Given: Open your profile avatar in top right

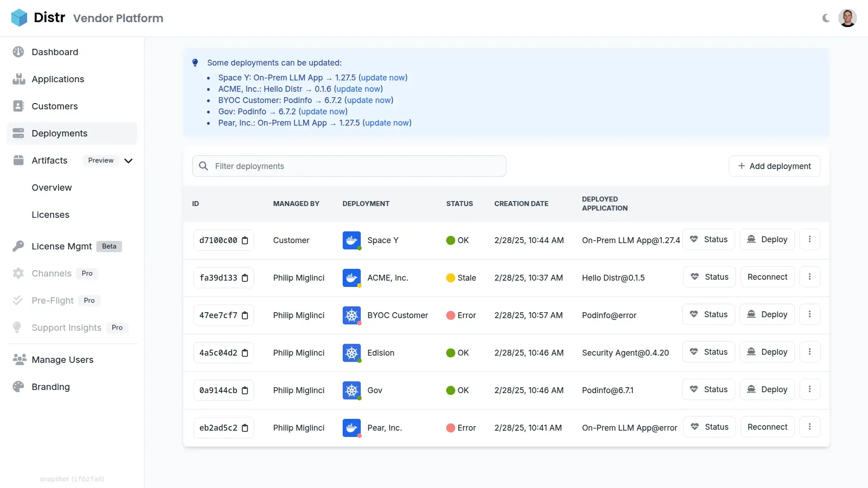Looking at the screenshot, I should pos(848,18).
